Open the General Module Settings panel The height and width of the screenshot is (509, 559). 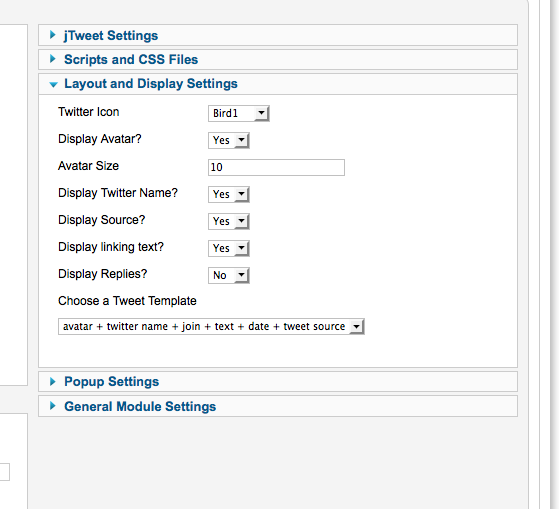coord(140,406)
